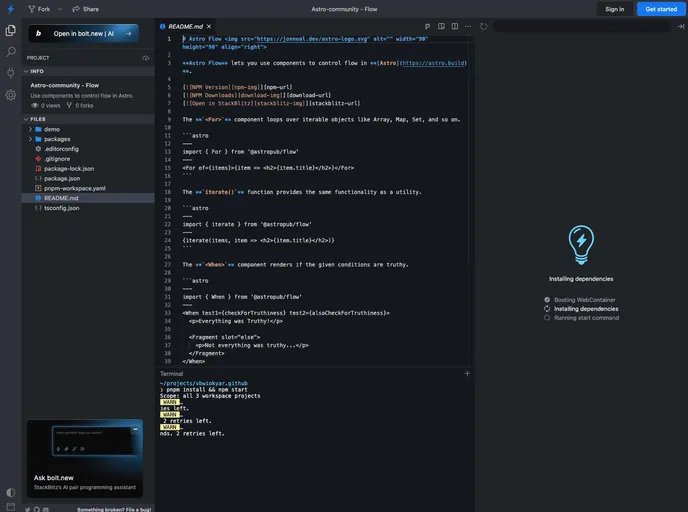Click the astro-logo.svg URL in line 1
Image resolution: width=688 pixels, height=512 pixels.
(x=312, y=39)
